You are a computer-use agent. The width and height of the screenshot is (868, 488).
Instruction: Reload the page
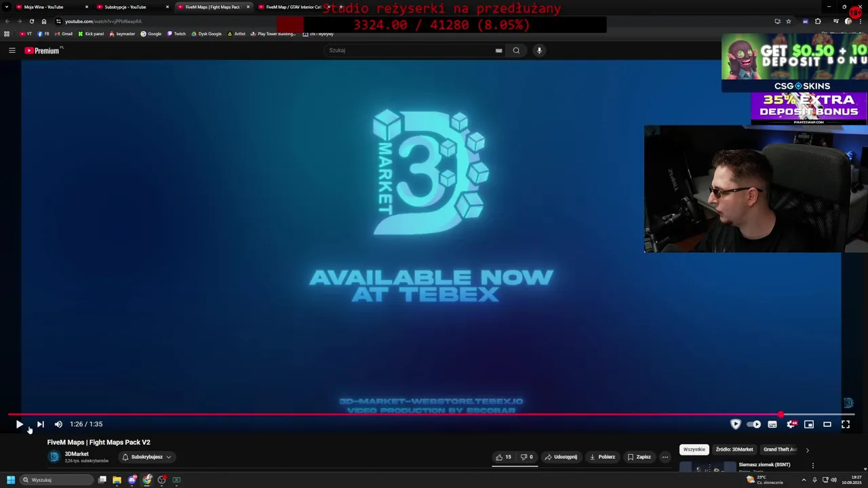[x=31, y=21]
